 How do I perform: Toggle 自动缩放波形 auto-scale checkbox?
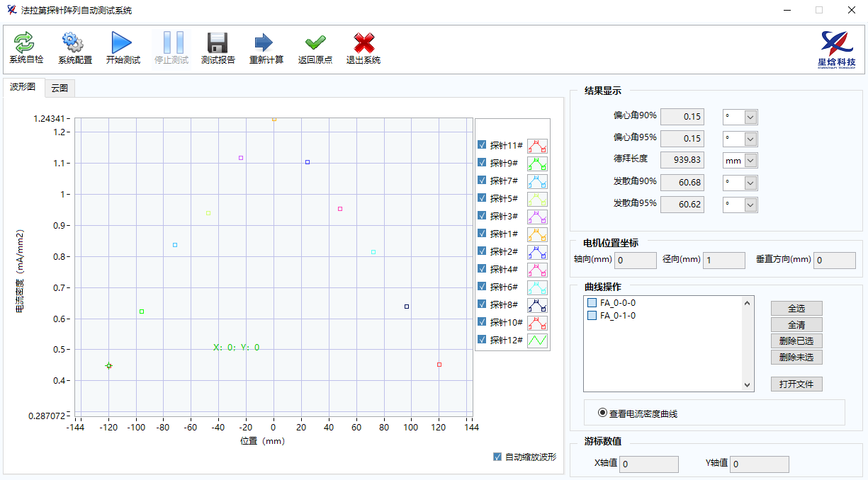click(497, 457)
